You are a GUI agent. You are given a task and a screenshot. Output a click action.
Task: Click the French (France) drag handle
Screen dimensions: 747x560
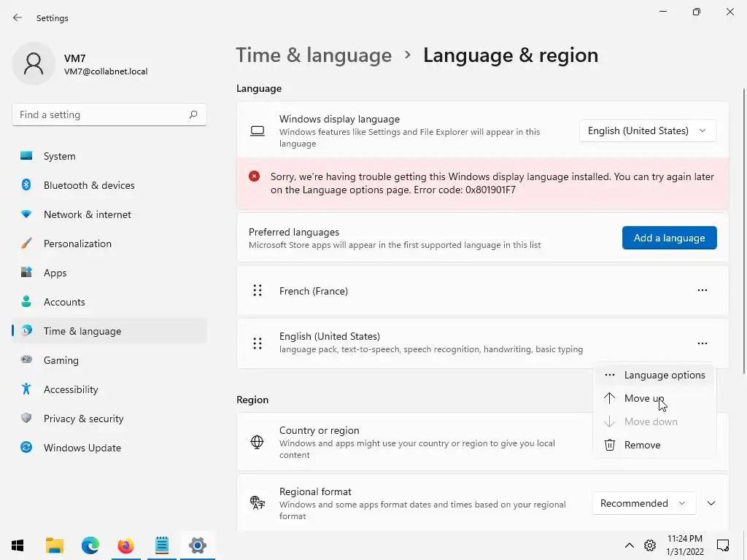click(x=258, y=290)
